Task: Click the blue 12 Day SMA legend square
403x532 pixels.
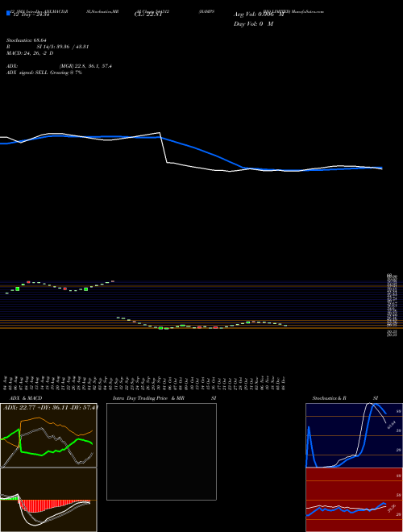Action: [9, 13]
